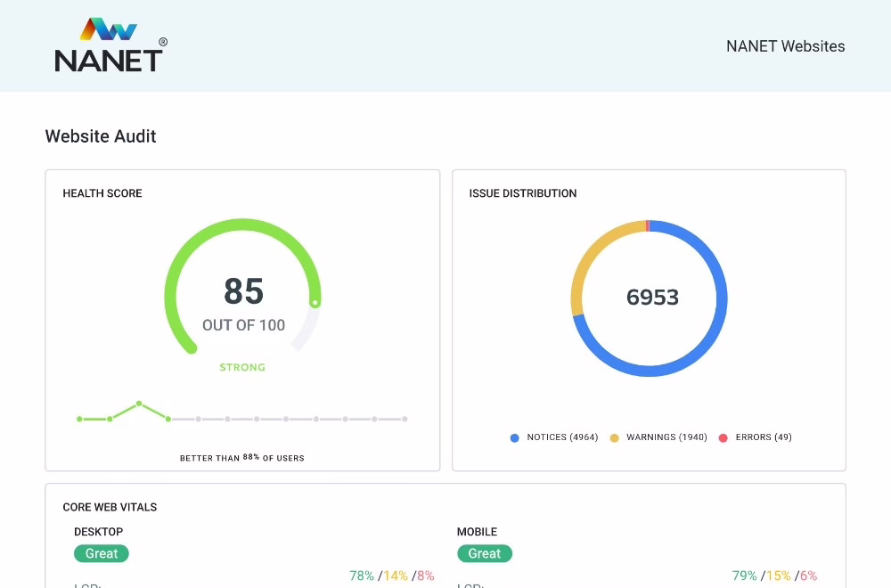Click the mobile 6% value
This screenshot has width=891, height=588.
(809, 576)
